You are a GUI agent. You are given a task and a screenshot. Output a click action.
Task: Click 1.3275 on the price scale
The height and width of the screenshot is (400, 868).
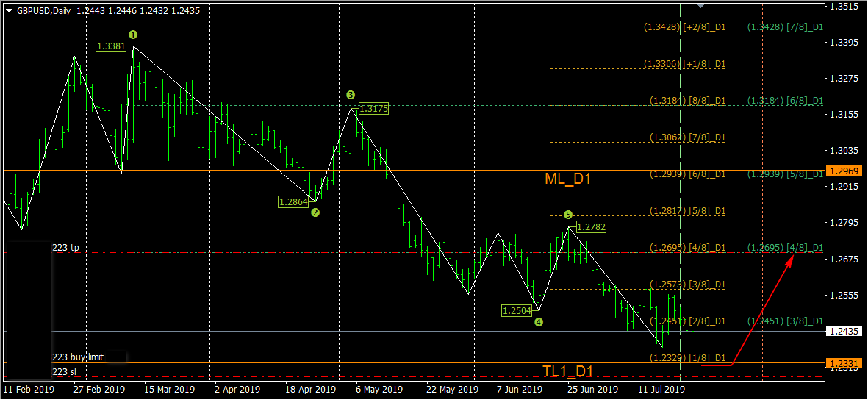(x=844, y=79)
